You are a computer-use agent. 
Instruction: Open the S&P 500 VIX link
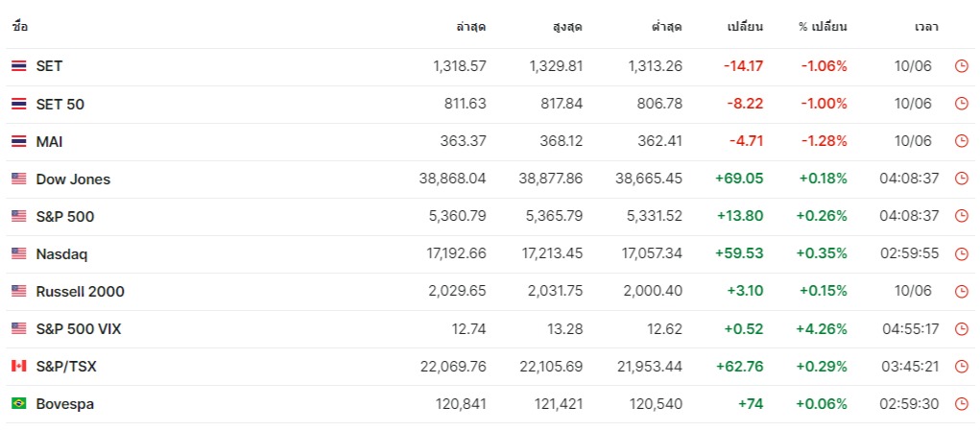point(78,329)
